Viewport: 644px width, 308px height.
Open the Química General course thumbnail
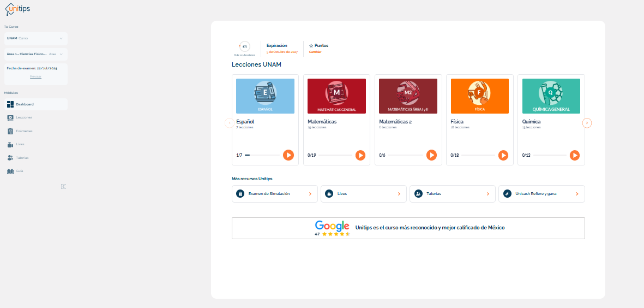tap(551, 96)
